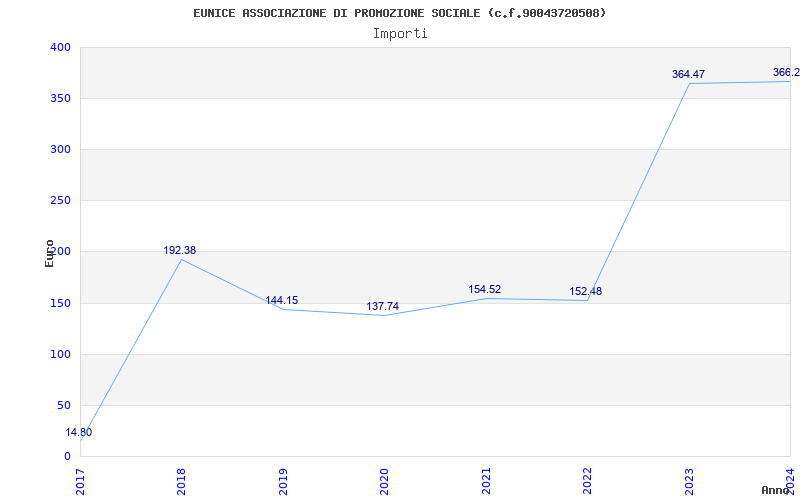Click the 364.47 data label
This screenshot has width=800, height=500.
688,74
